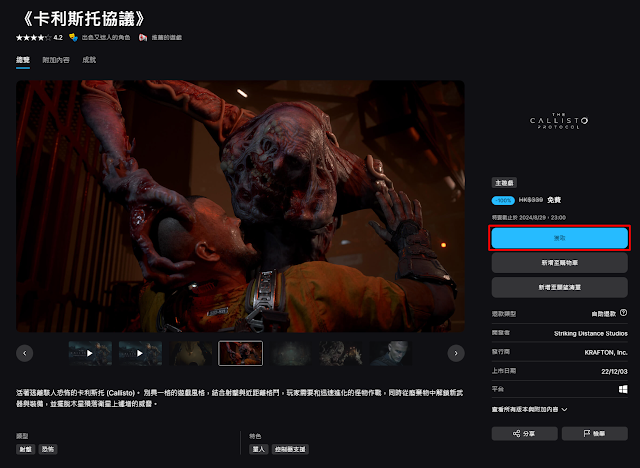Click the previous arrow of thumbnail carousel
The height and width of the screenshot is (468, 640).
point(24,353)
